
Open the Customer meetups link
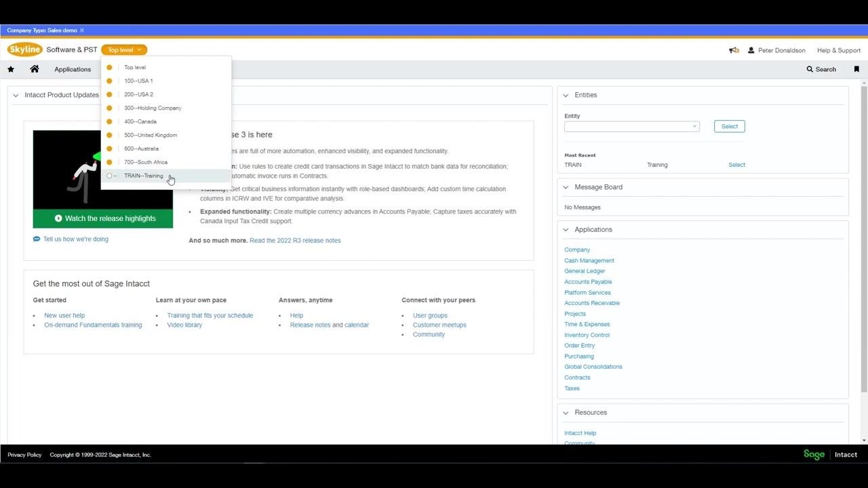tap(439, 325)
